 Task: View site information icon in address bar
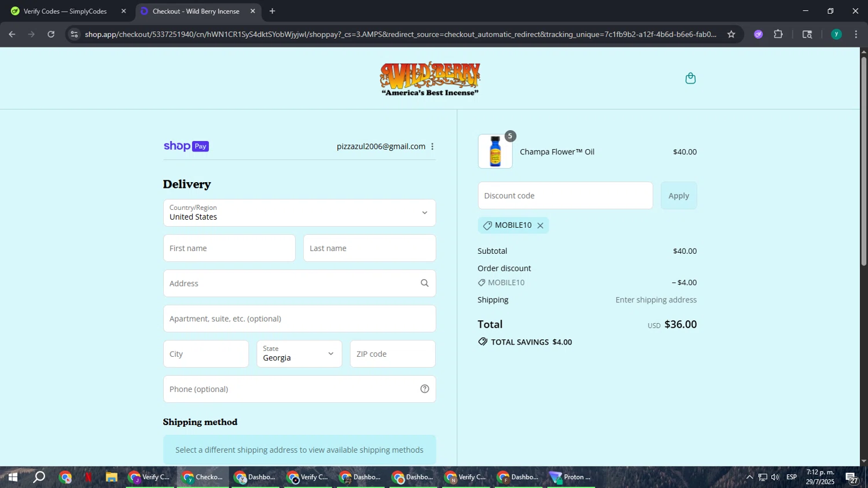pos(74,34)
